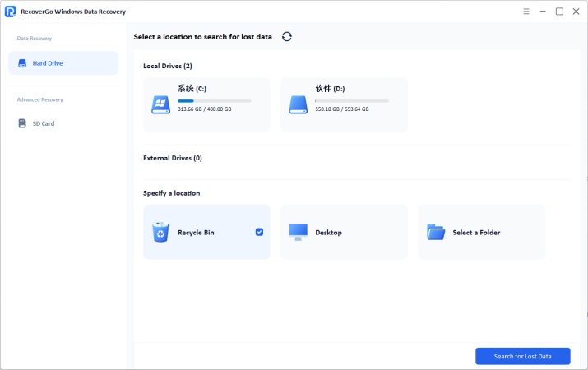
Task: Open the Hard Drive sidebar tab
Action: [63, 63]
